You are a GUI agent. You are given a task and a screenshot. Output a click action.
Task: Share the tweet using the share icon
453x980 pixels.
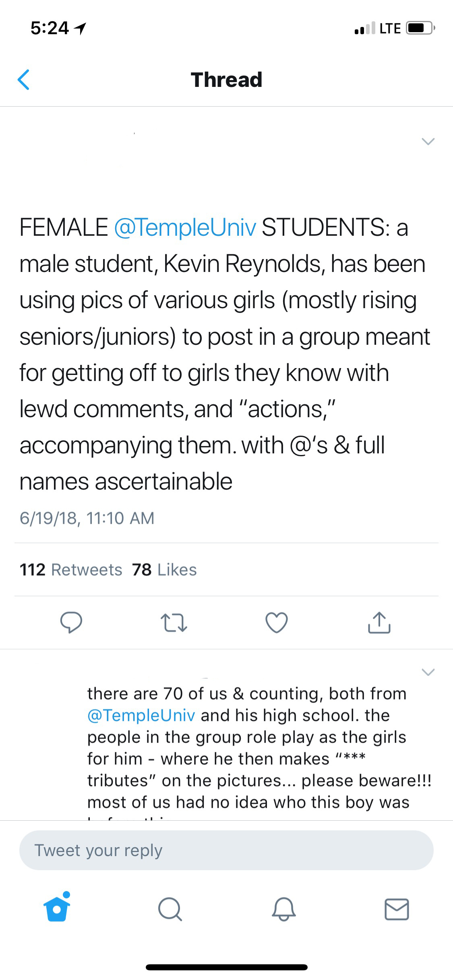point(379,622)
